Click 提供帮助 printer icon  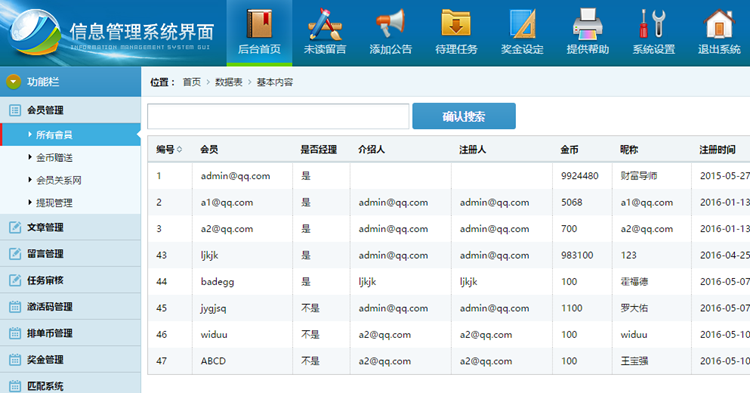click(588, 24)
